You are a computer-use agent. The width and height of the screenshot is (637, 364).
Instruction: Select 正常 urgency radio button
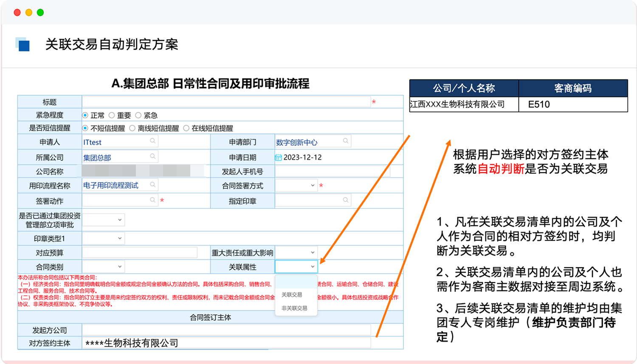point(85,115)
